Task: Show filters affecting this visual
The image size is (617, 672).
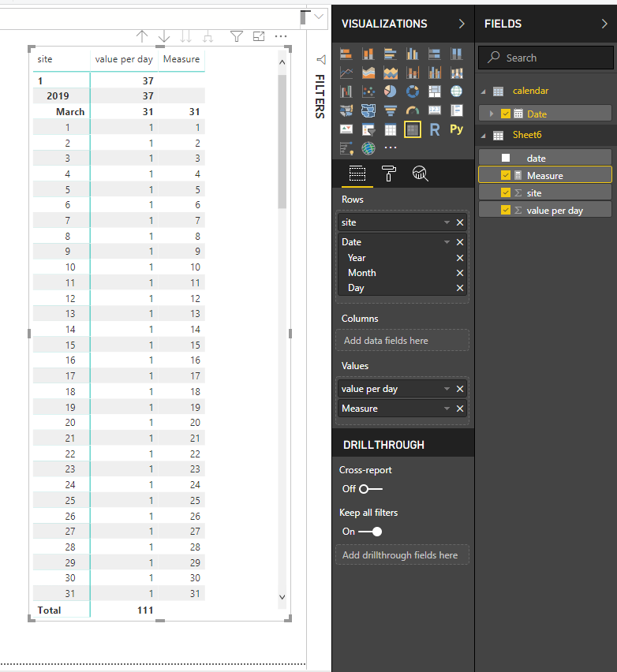Action: 237,36
